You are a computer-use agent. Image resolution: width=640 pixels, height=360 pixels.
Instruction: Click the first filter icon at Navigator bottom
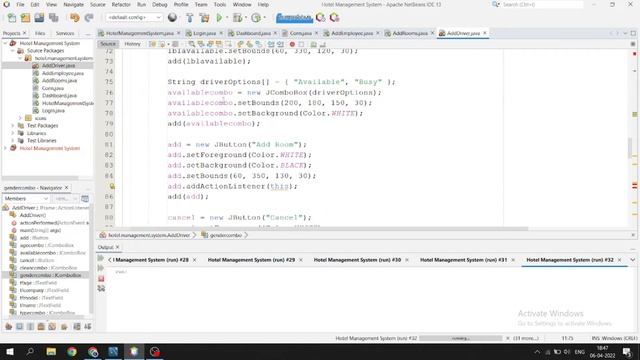click(9, 327)
